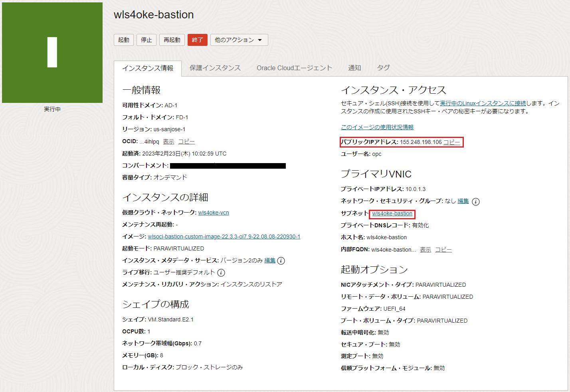Click info icon beside ライブ移行
Screen dimensions: 570x392
pos(221,273)
